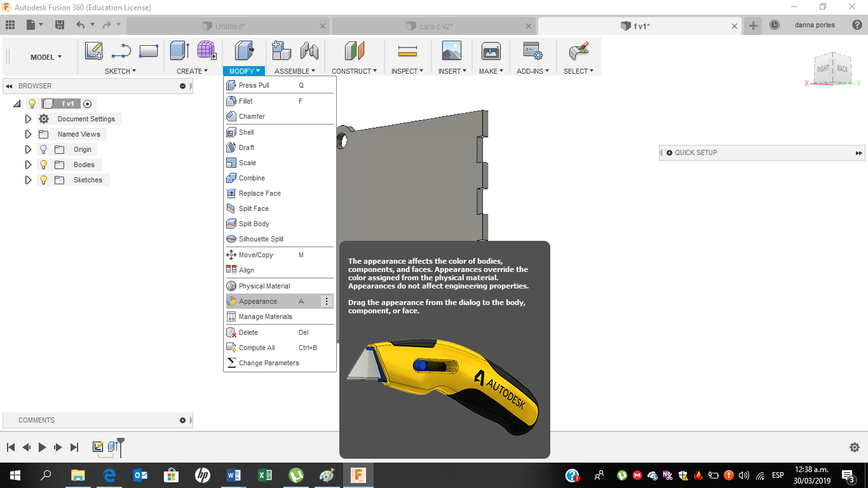Collapse the BROWSER panel arrows
Viewport: 868px width, 488px height.
tap(10, 86)
